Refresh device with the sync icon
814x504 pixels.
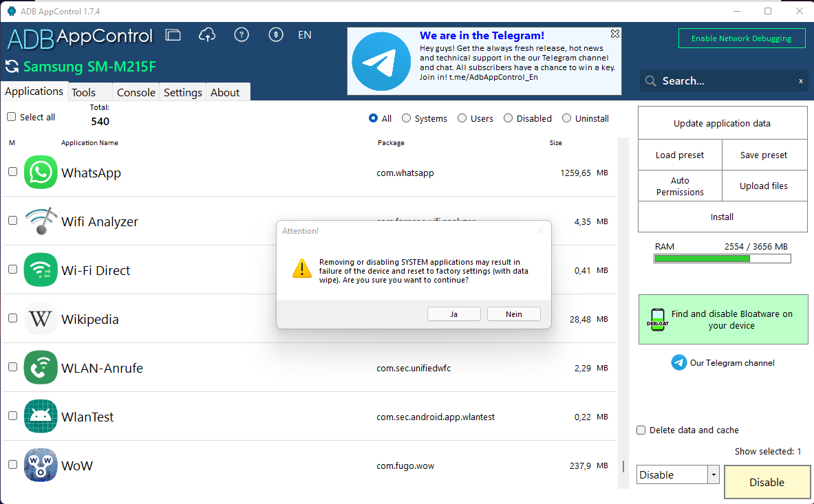pos(12,67)
